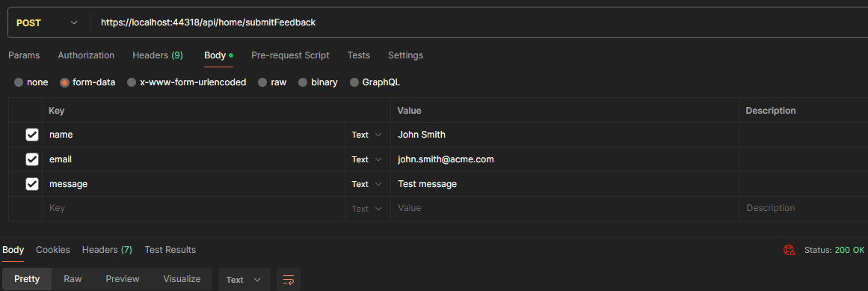The width and height of the screenshot is (868, 291).
Task: Open response Headers (7) tab
Action: click(107, 250)
